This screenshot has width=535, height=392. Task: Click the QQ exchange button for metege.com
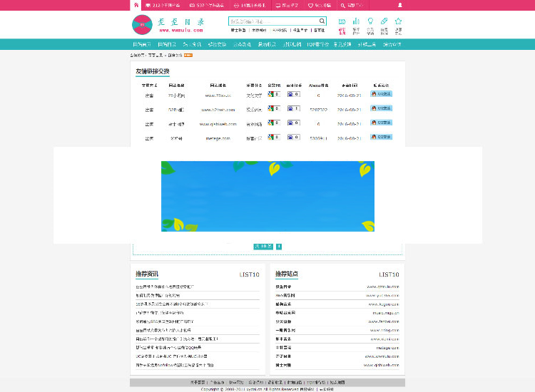(x=382, y=137)
